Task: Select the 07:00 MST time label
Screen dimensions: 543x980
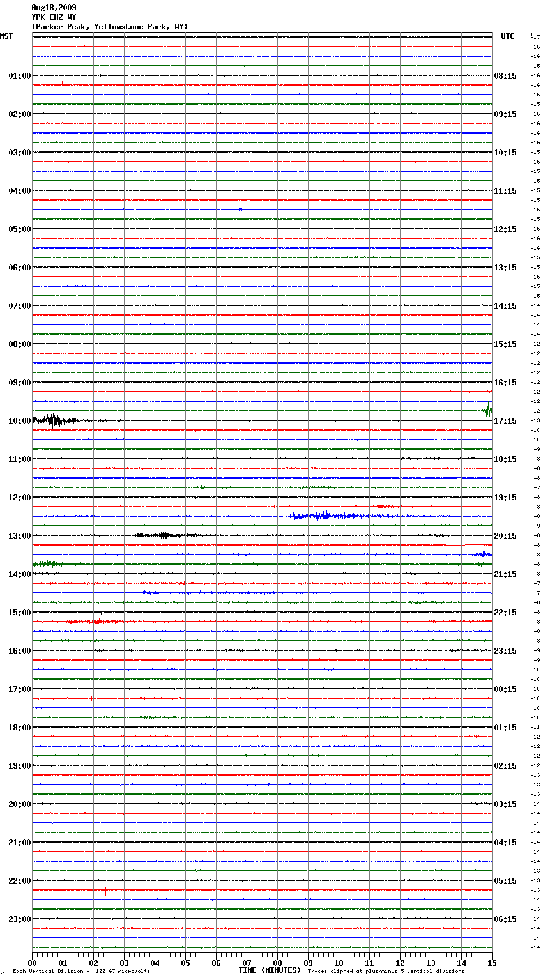Action: click(20, 306)
